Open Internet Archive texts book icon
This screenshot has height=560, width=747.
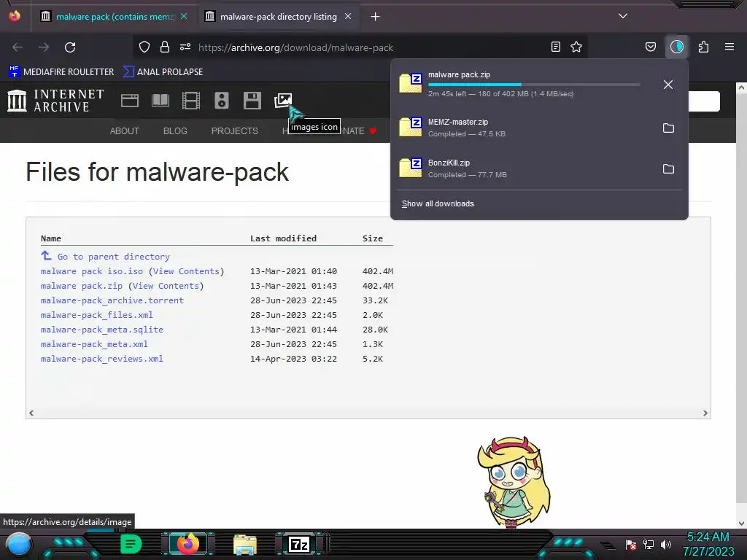tap(160, 101)
